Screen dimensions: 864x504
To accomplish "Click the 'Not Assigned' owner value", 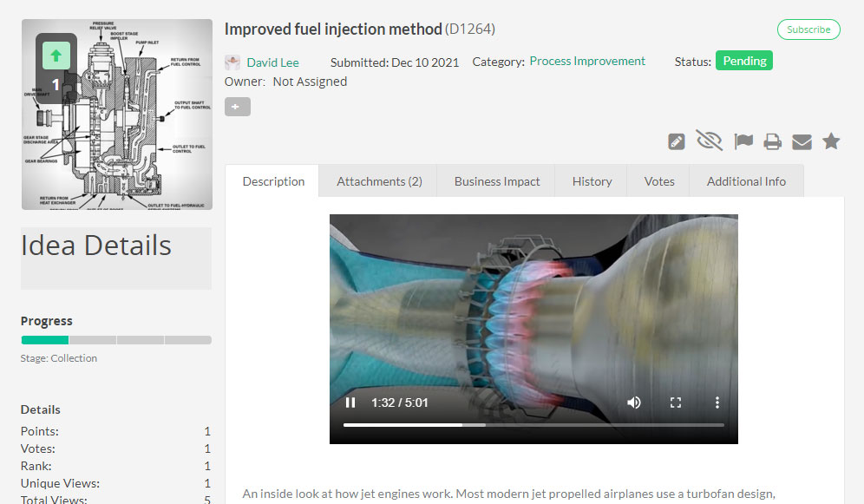I will coord(310,82).
